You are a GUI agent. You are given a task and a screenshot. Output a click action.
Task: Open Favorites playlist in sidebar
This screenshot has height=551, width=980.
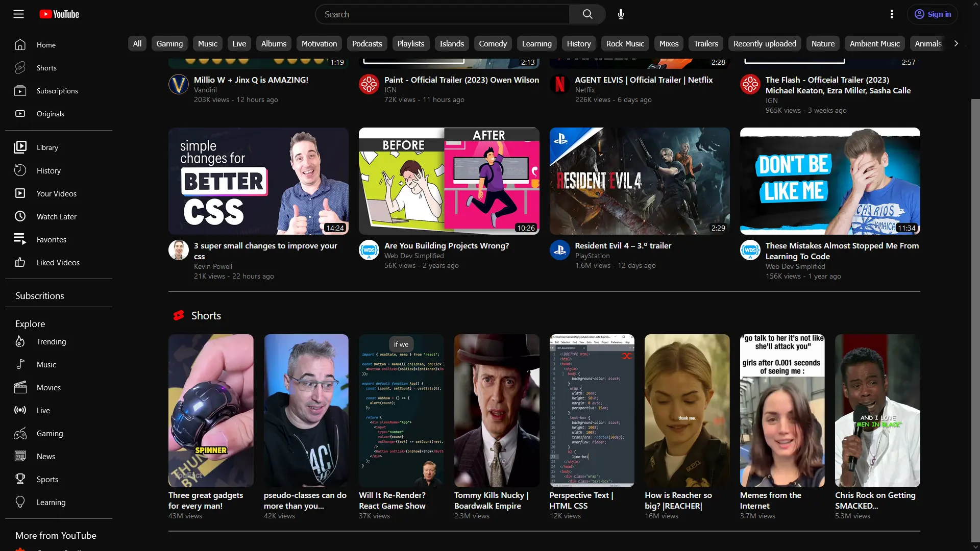click(x=59, y=239)
